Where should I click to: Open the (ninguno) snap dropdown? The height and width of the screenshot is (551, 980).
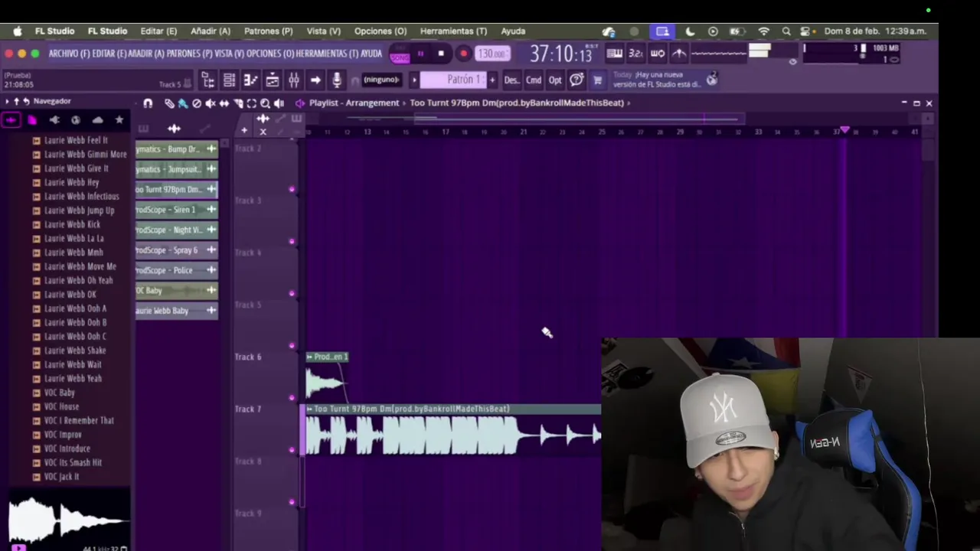pyautogui.click(x=381, y=80)
